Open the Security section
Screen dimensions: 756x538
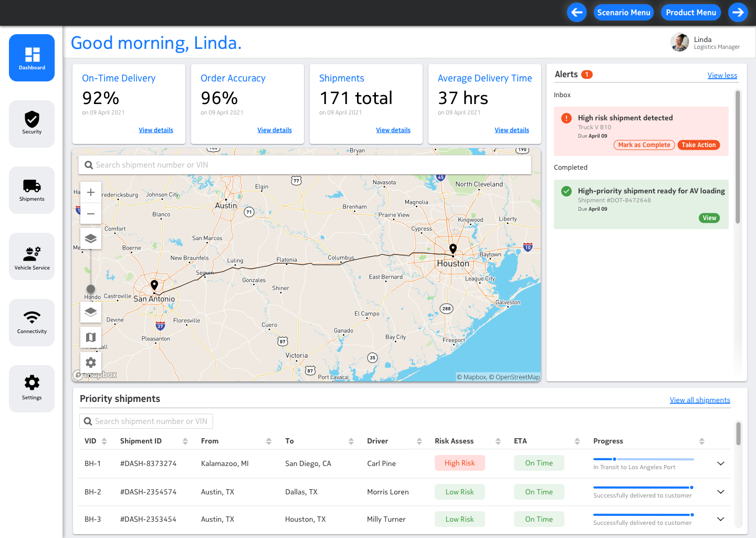click(x=32, y=124)
